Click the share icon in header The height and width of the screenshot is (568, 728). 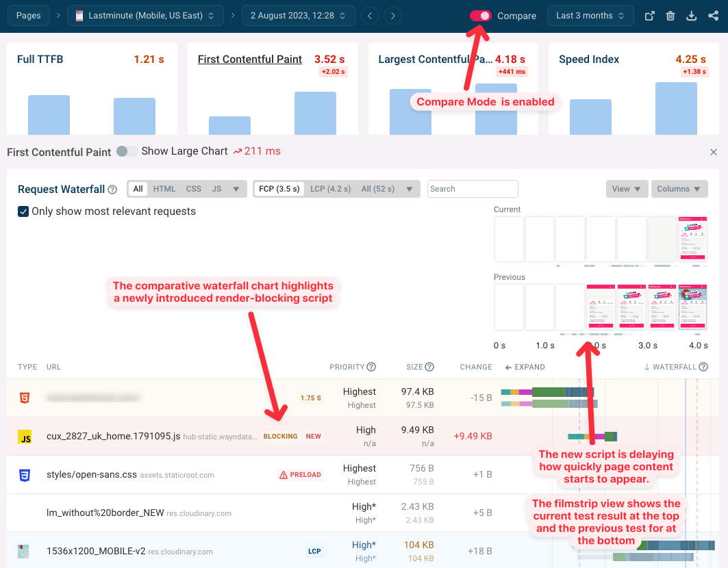click(713, 16)
